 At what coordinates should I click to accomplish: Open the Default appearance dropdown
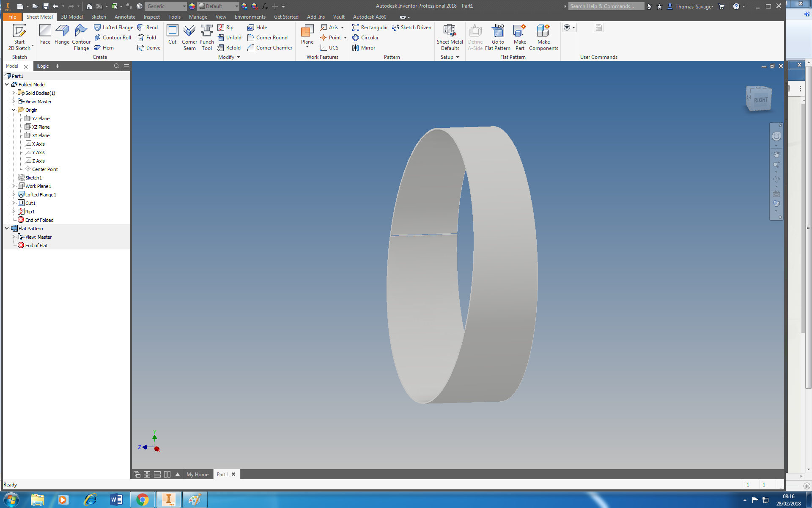click(x=236, y=6)
